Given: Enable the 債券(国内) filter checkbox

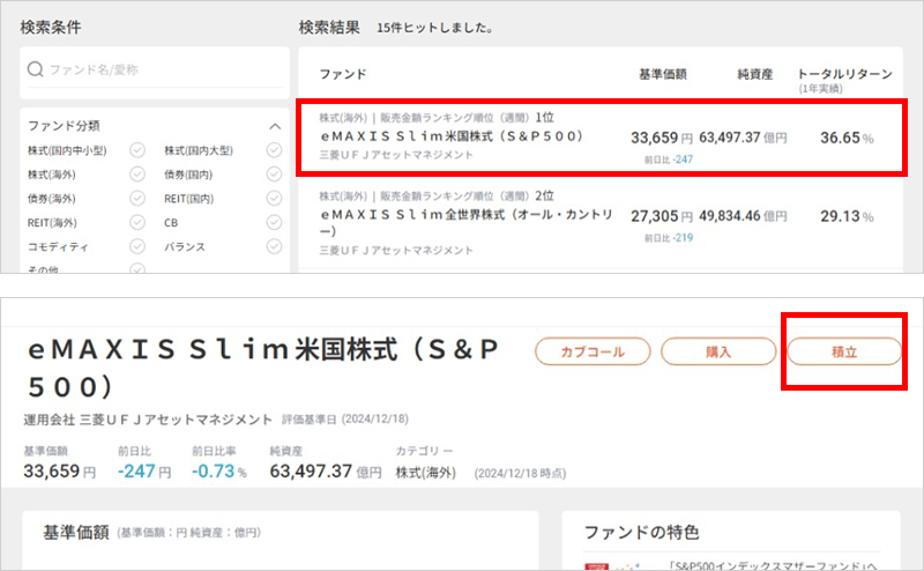Looking at the screenshot, I should click(274, 174).
